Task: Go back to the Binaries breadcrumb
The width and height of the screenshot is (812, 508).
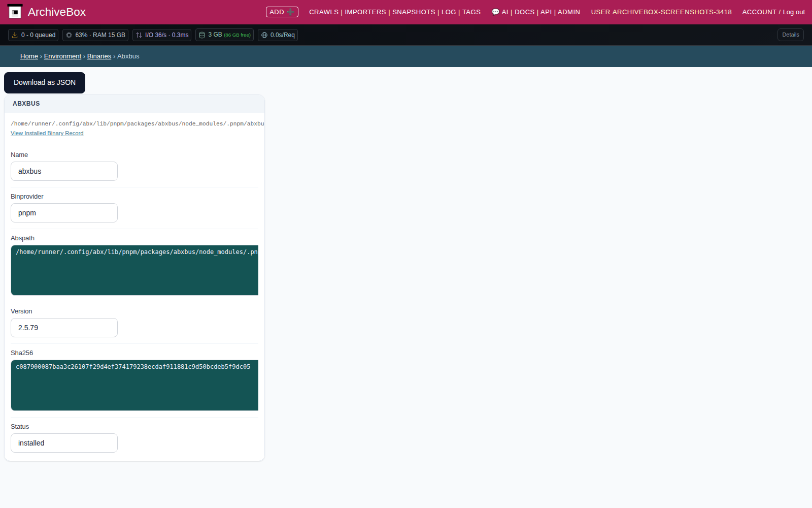Action: pos(99,56)
